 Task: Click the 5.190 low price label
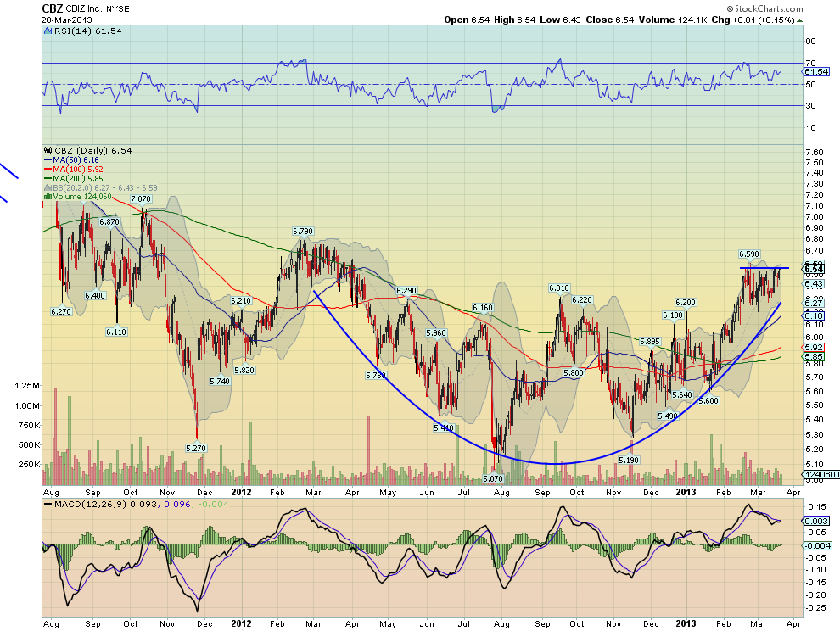629,460
